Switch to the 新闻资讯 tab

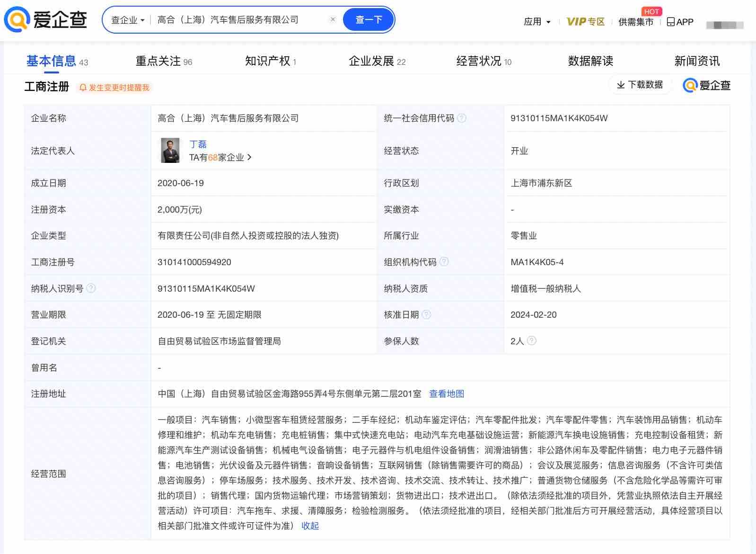tap(697, 61)
